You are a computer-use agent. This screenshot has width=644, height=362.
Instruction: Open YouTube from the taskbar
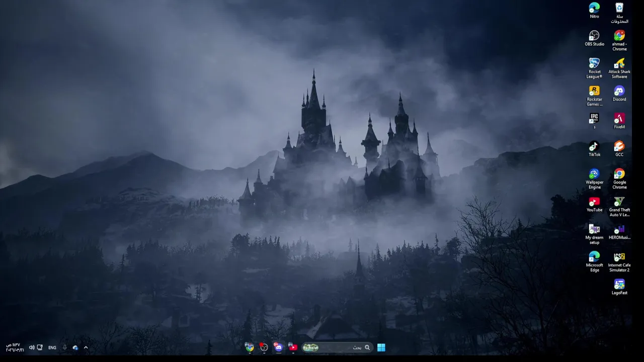[293, 347]
